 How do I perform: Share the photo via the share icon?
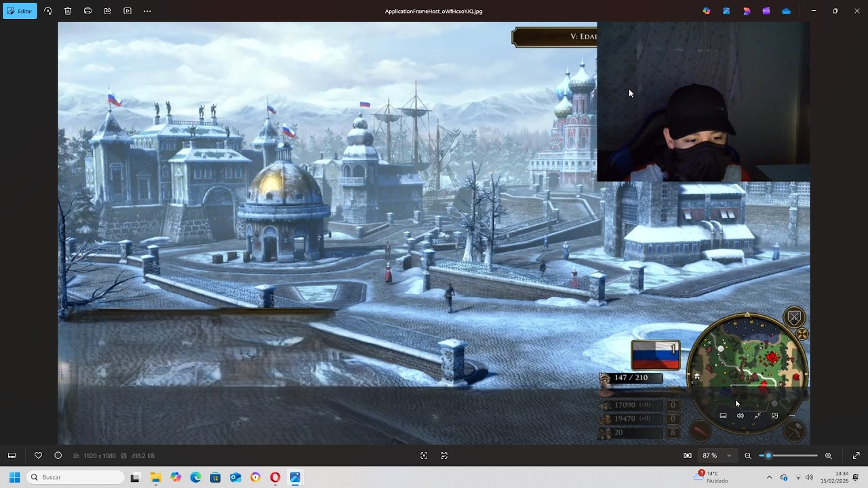tap(108, 11)
